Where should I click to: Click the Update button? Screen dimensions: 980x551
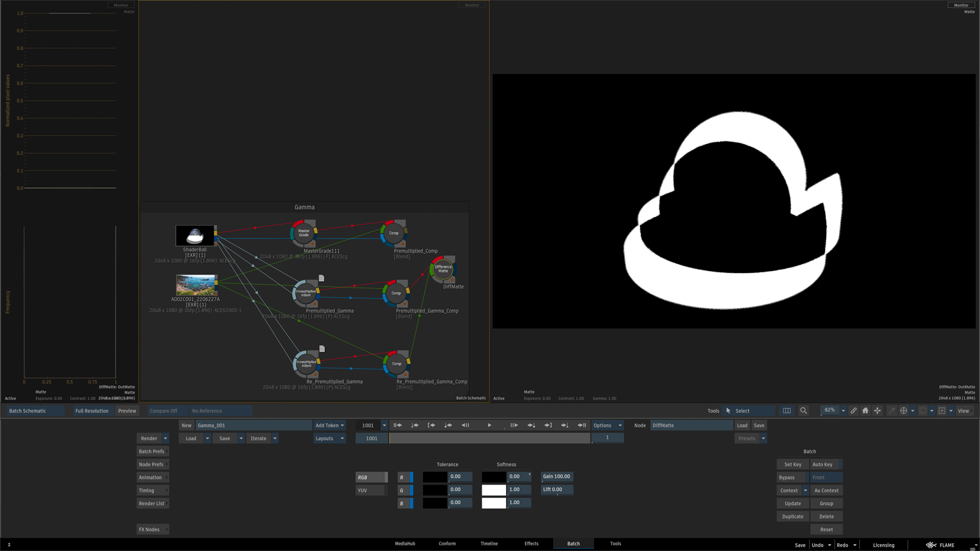click(792, 504)
